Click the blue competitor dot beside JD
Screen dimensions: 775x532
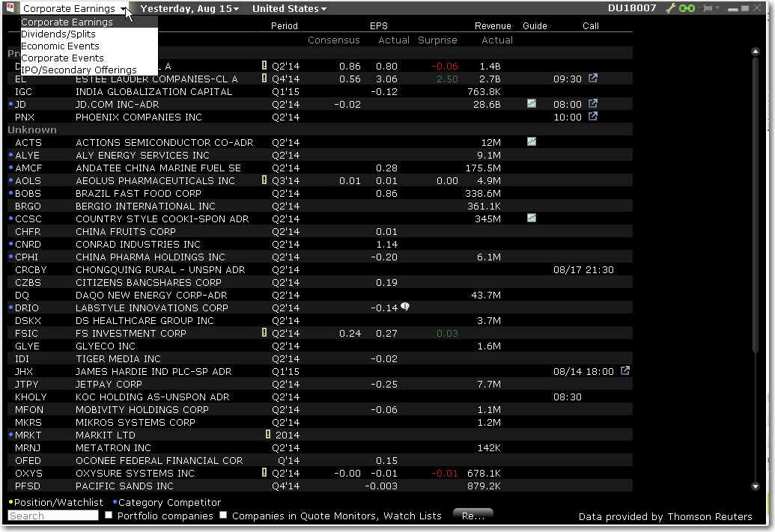[11, 104]
